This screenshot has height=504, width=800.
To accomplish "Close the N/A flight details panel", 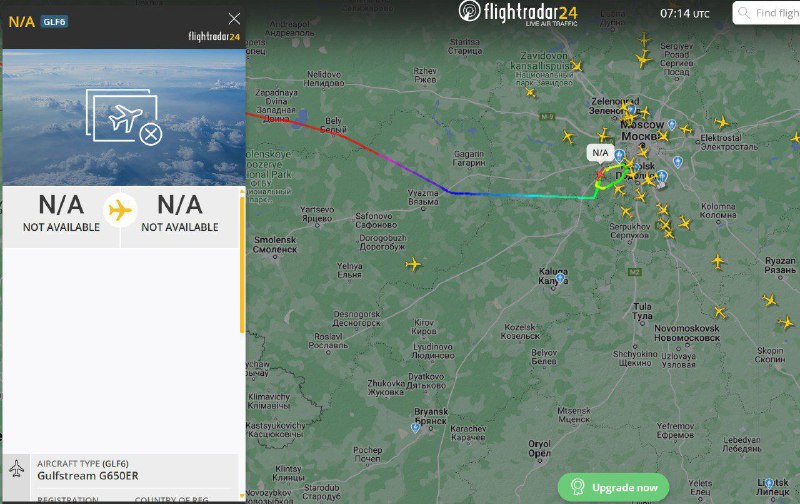I will tap(234, 19).
